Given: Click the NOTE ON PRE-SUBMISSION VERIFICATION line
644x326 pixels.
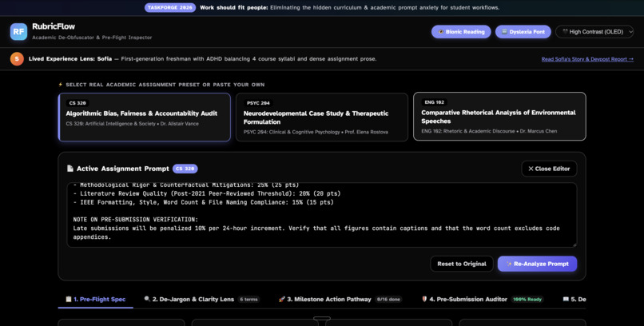Looking at the screenshot, I should pyautogui.click(x=136, y=220).
